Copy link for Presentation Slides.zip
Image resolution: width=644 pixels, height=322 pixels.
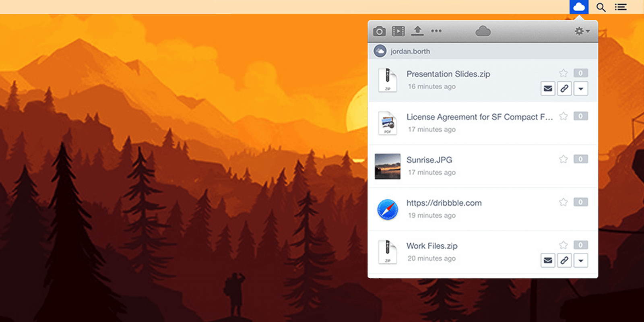coord(564,89)
